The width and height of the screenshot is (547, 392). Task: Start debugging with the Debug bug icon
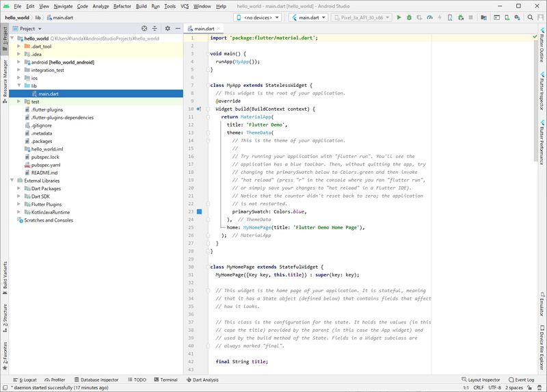(x=410, y=16)
